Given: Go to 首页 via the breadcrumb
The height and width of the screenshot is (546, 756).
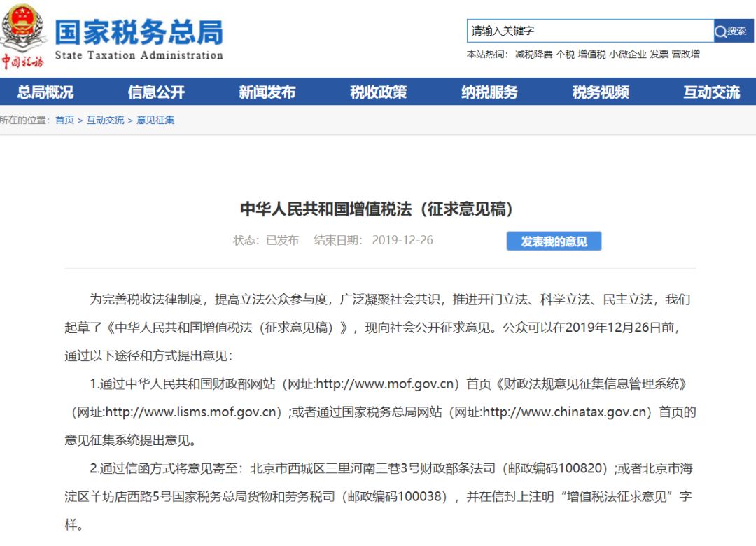Looking at the screenshot, I should (64, 120).
